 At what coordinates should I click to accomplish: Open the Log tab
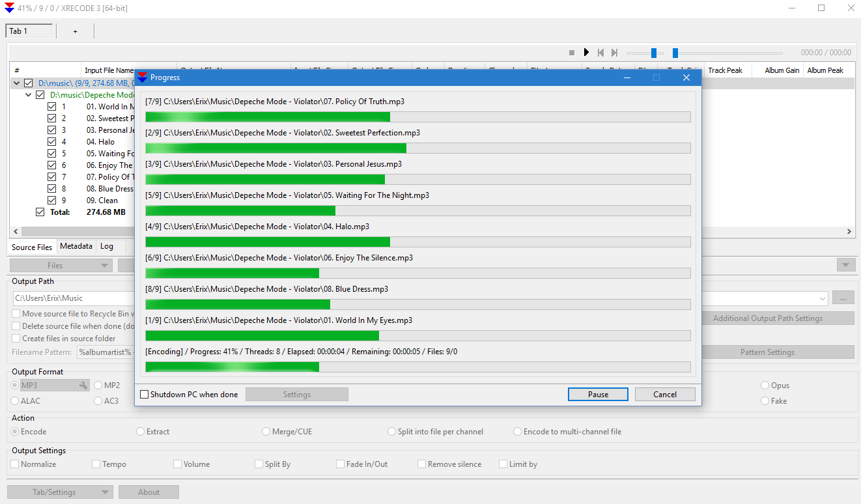click(x=106, y=246)
